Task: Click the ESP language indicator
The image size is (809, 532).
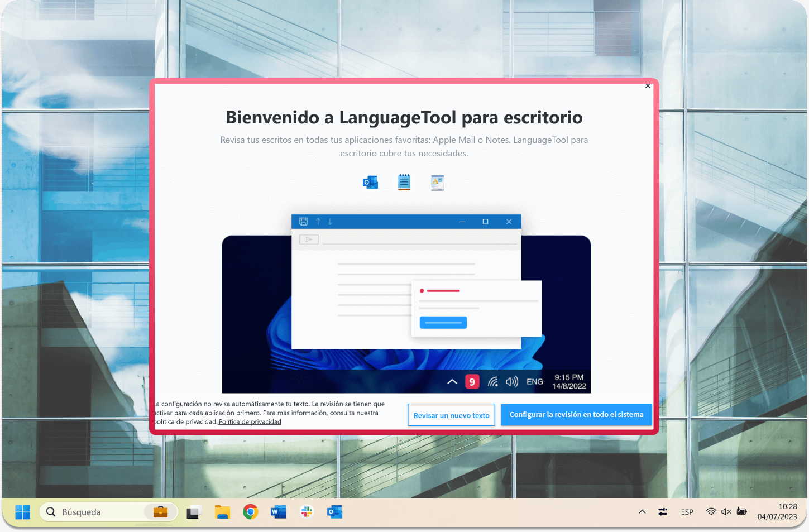Action: 687,512
